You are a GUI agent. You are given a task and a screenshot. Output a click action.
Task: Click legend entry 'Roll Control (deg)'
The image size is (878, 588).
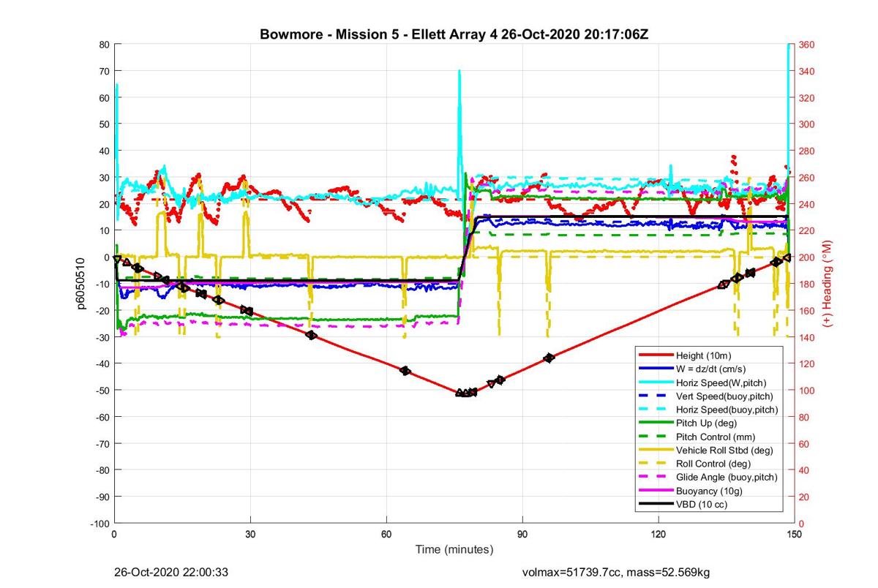point(713,464)
